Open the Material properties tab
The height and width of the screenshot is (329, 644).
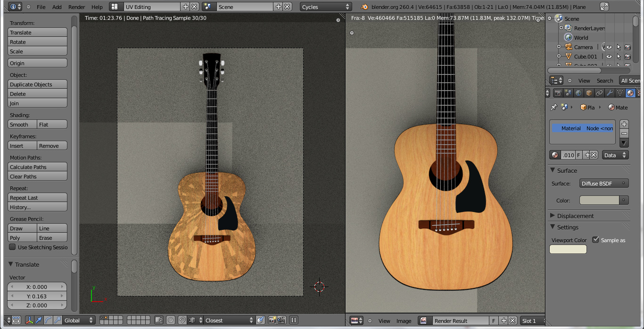point(630,93)
